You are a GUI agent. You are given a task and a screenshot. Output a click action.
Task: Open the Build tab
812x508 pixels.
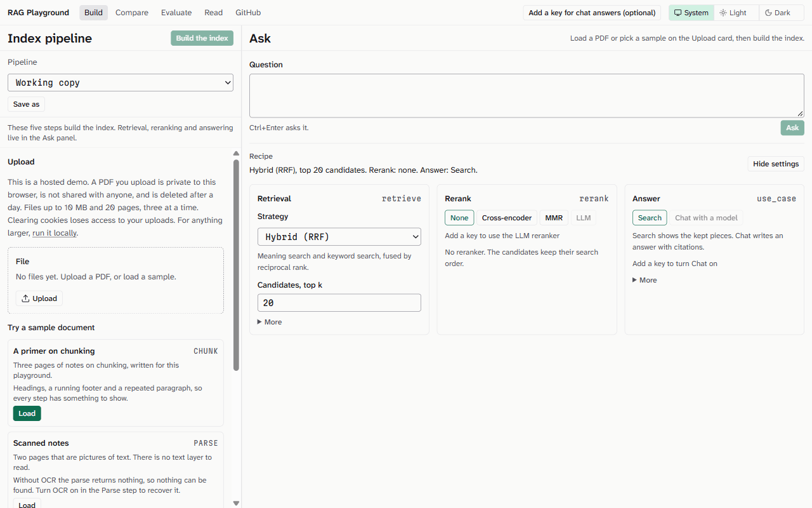(94, 13)
